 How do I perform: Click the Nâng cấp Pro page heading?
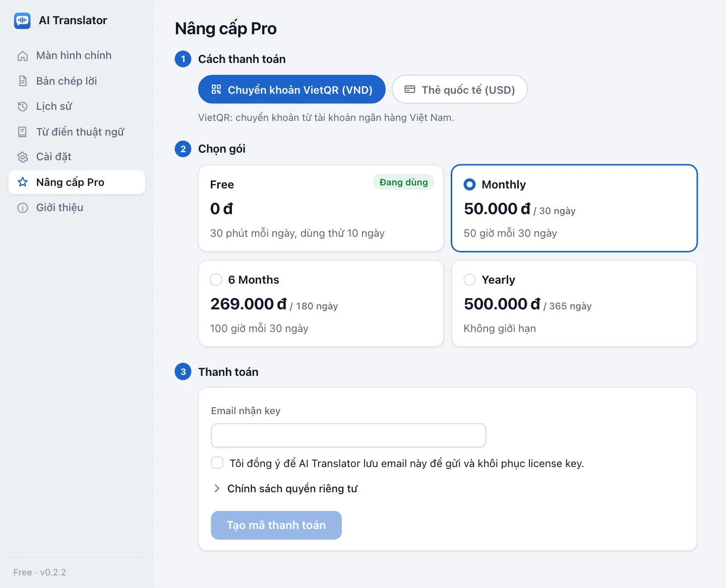226,29
